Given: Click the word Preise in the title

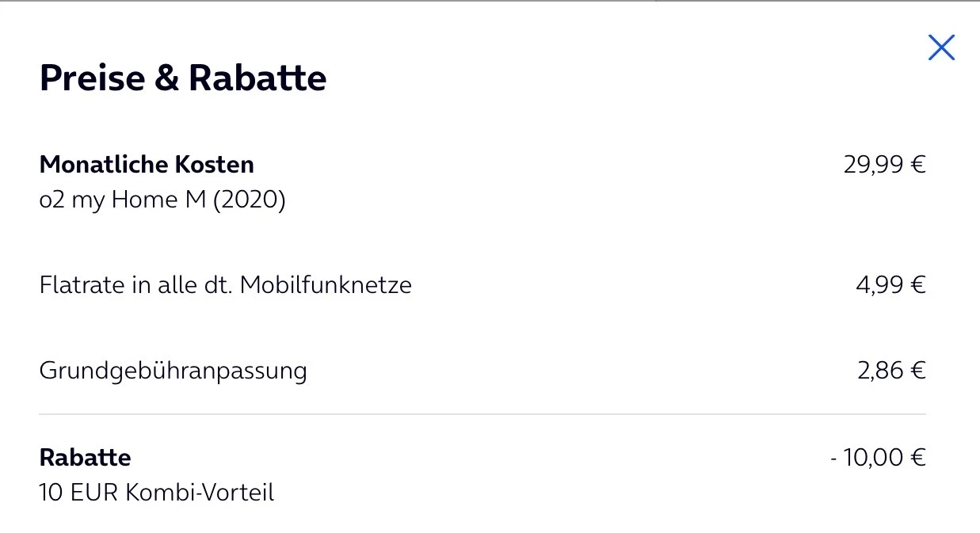Looking at the screenshot, I should tap(92, 78).
